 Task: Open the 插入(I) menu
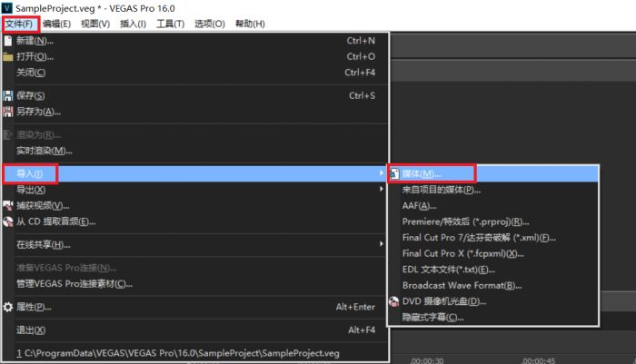133,24
